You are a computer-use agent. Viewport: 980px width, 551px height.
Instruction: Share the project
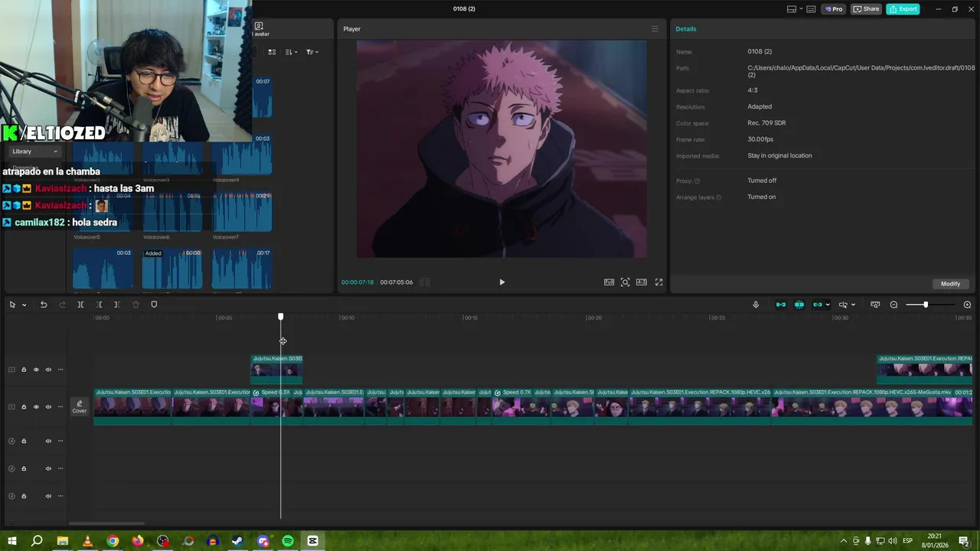(x=866, y=9)
